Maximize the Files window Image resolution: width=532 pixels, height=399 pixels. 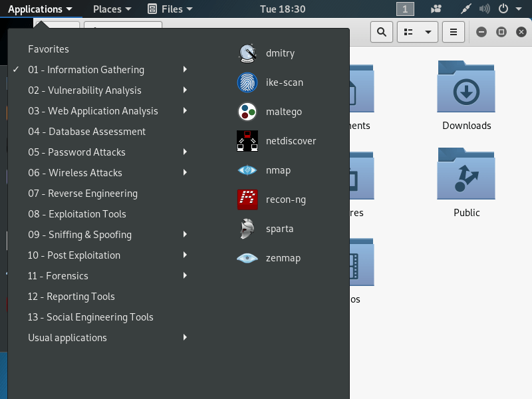tap(501, 32)
